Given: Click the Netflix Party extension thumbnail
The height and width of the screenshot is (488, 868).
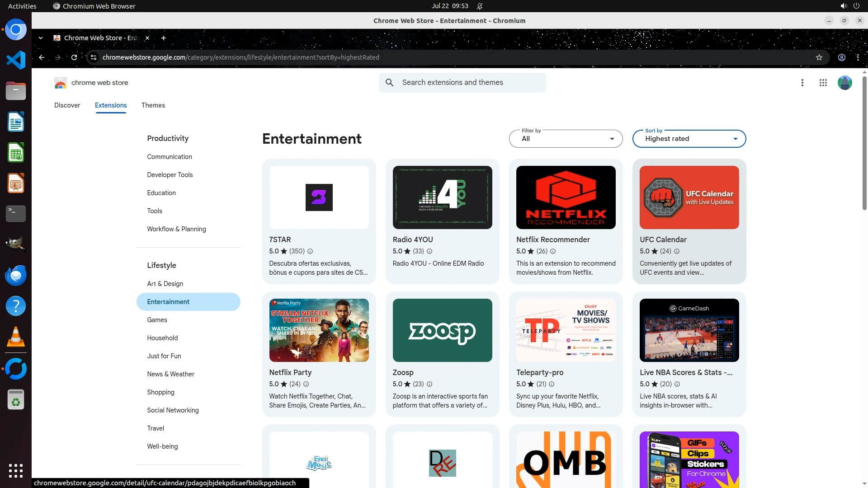Looking at the screenshot, I should pyautogui.click(x=319, y=330).
